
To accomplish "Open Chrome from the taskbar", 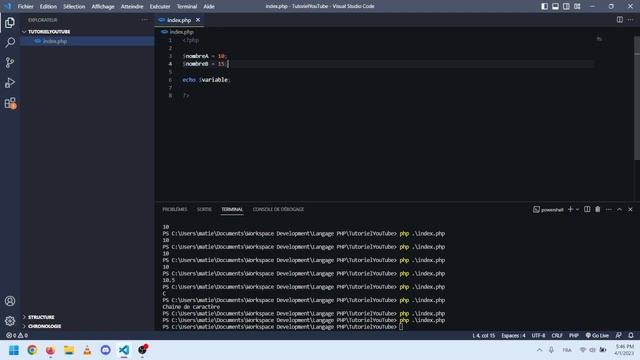I will [x=32, y=350].
